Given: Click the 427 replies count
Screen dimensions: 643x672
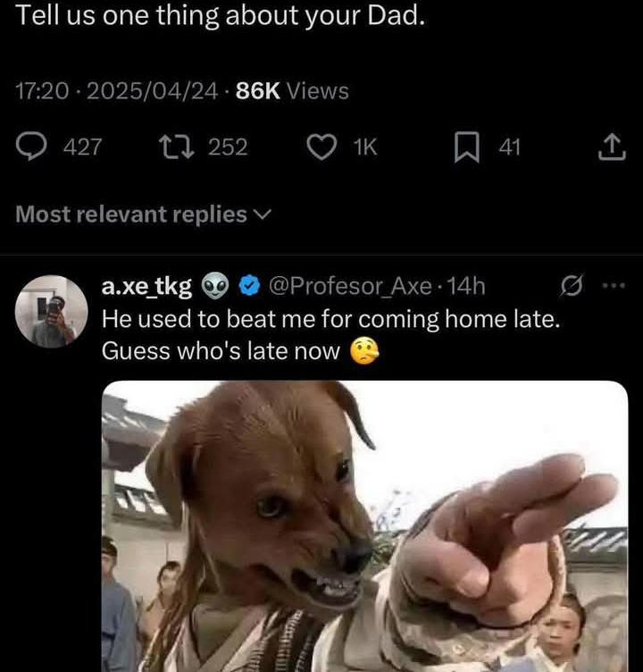Looking at the screenshot, I should point(83,147).
